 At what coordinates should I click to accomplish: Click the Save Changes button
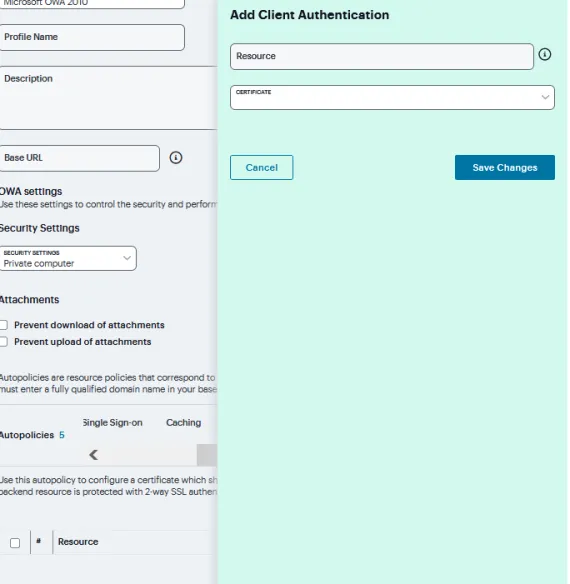(504, 168)
